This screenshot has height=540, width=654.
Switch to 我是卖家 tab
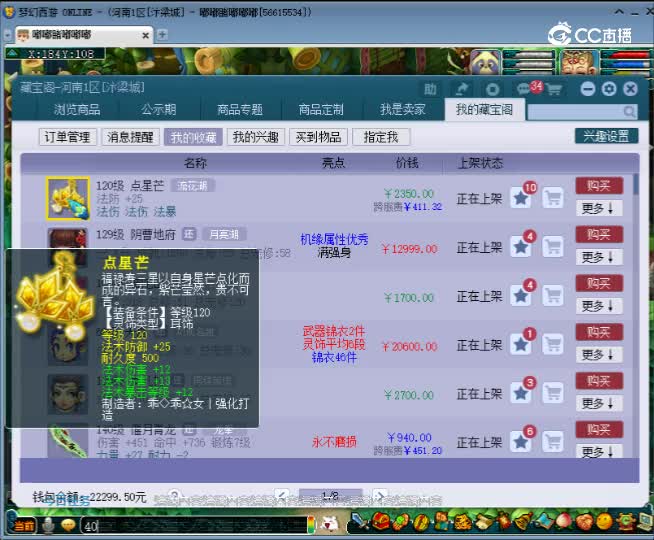402,110
